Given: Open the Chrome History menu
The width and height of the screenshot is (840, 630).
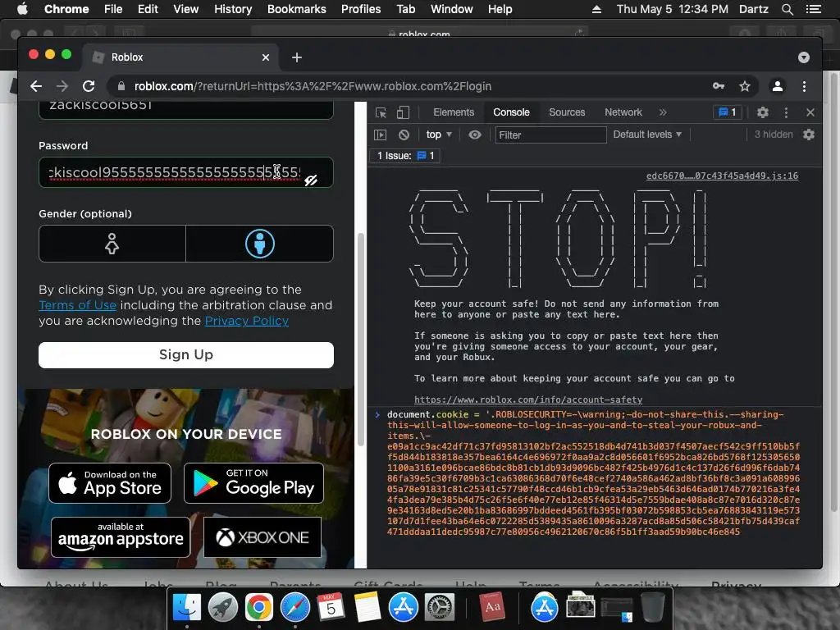Looking at the screenshot, I should tap(232, 9).
